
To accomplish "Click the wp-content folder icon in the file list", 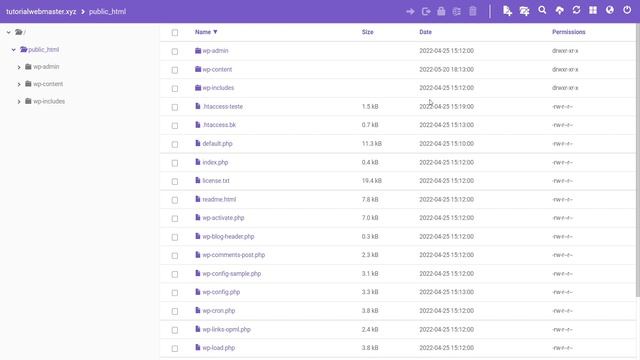I will click(x=198, y=69).
